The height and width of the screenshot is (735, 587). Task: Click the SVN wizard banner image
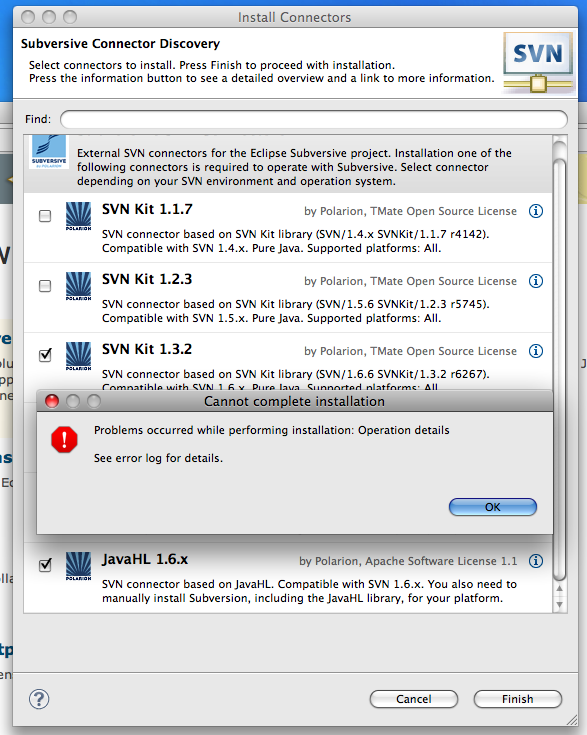[x=538, y=63]
